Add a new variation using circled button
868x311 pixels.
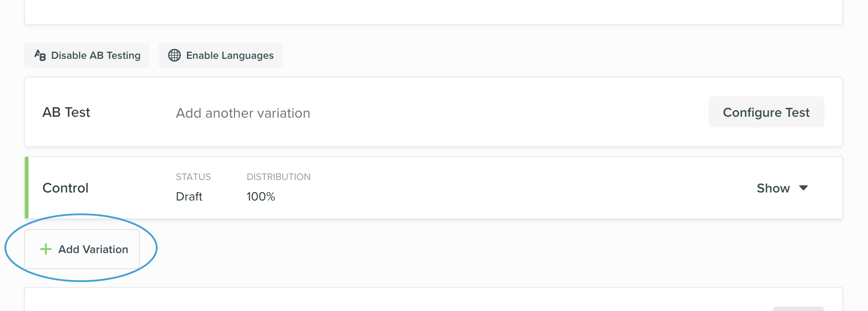81,249
